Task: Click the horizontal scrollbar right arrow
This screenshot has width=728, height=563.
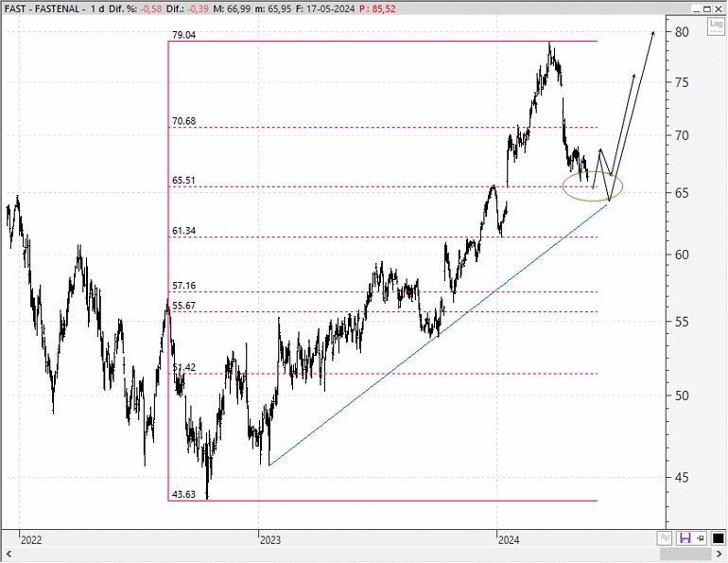Action: [719, 554]
